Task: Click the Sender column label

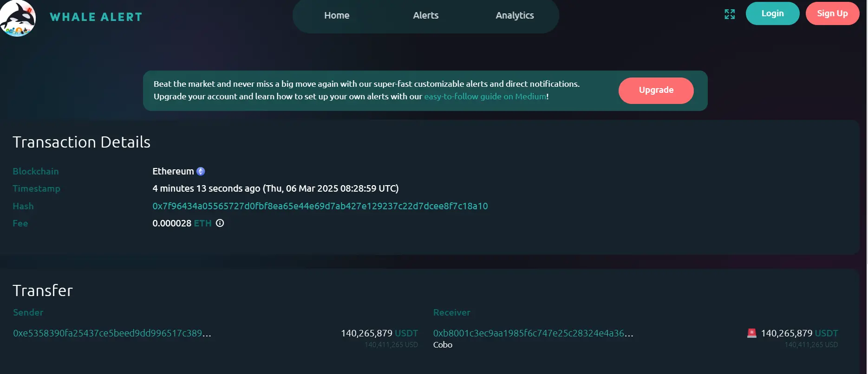Action: (x=28, y=312)
